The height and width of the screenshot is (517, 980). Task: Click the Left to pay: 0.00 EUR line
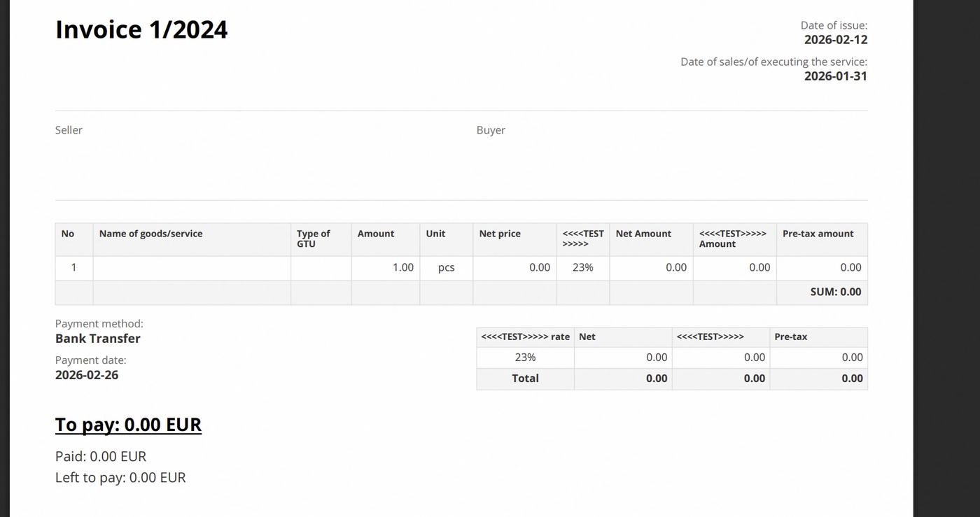point(120,478)
